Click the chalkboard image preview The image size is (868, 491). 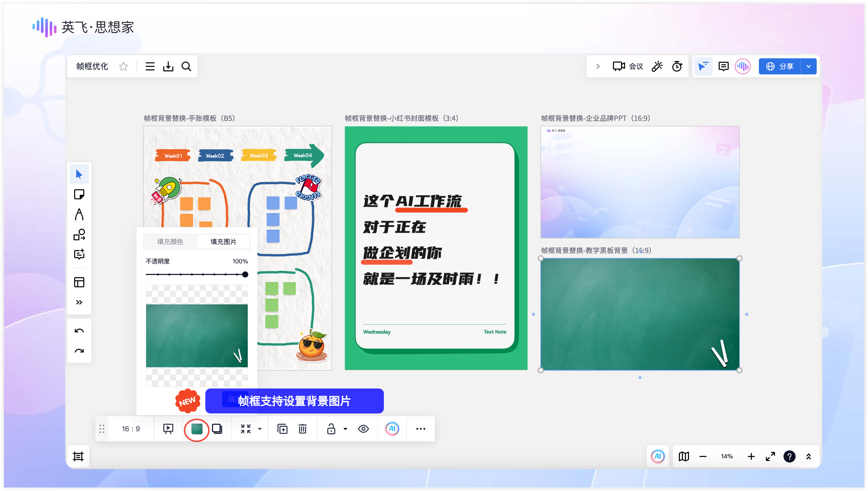197,336
